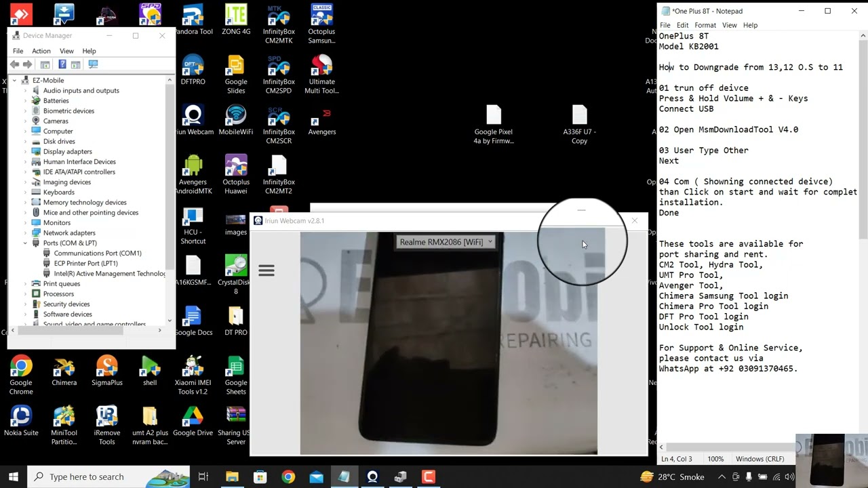The width and height of the screenshot is (868, 488).
Task: Click the webcam video preview
Action: [x=449, y=343]
